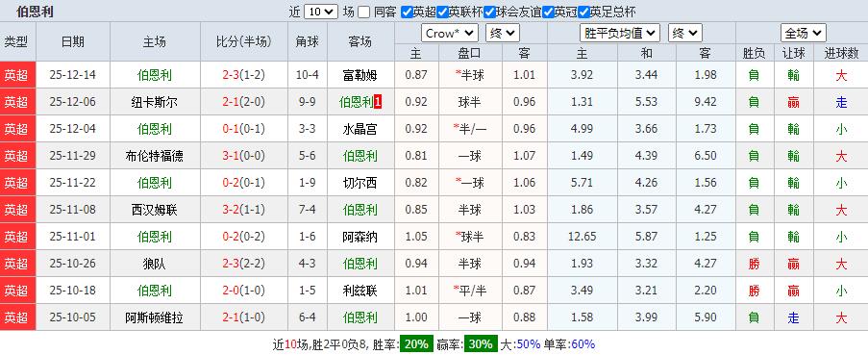Open the 全场 period dropdown
The image size is (868, 355).
(804, 34)
